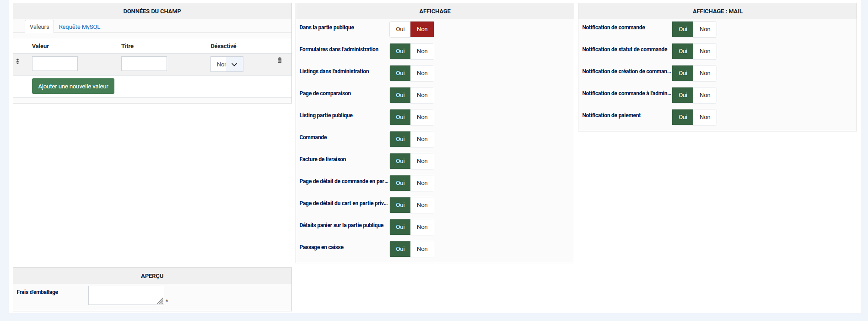Select the Valeurs tab
The image size is (868, 321).
(39, 27)
